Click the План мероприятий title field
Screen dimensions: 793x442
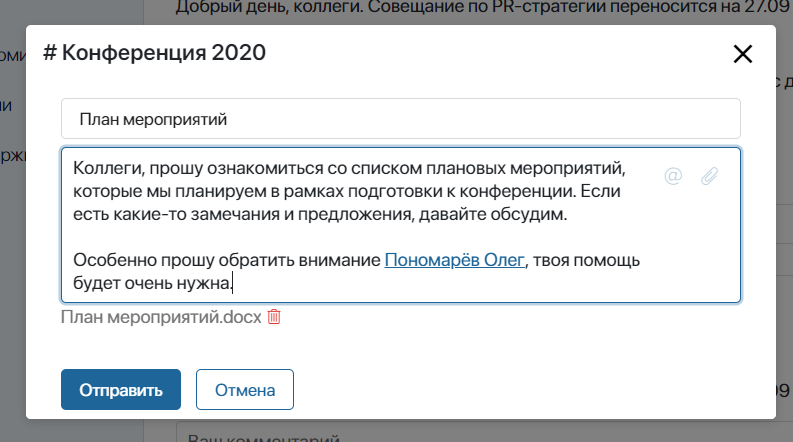tap(401, 119)
